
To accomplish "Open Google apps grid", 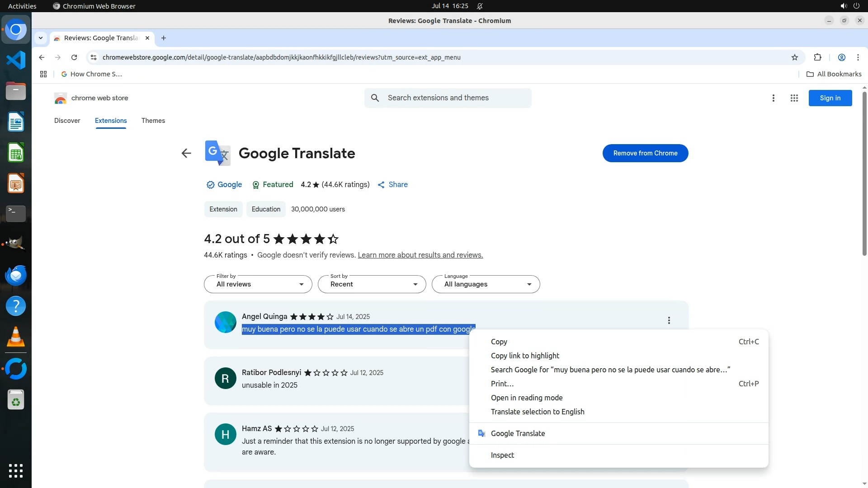I will coord(794,98).
